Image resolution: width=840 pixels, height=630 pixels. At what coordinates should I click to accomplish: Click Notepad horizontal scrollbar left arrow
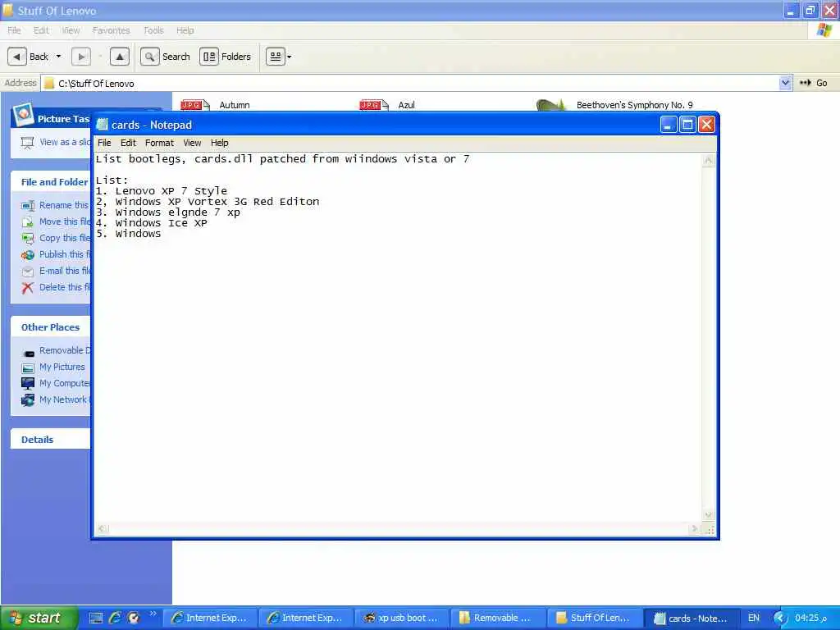[x=103, y=529]
